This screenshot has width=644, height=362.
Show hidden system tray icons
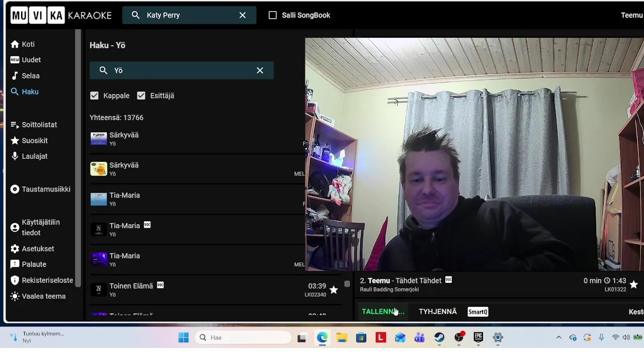coord(558,338)
